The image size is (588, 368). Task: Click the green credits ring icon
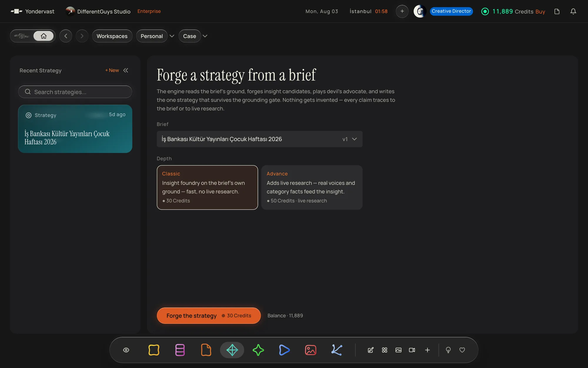pos(485,11)
